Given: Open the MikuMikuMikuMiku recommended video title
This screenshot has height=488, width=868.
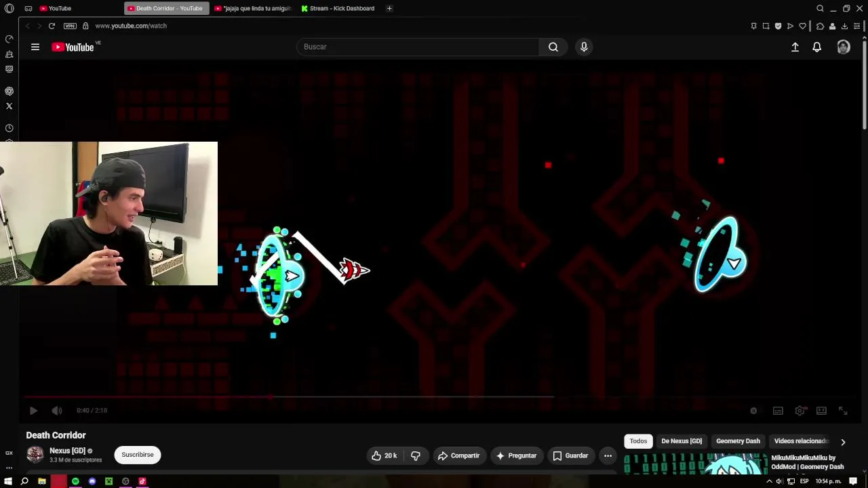Looking at the screenshot, I should click(808, 462).
